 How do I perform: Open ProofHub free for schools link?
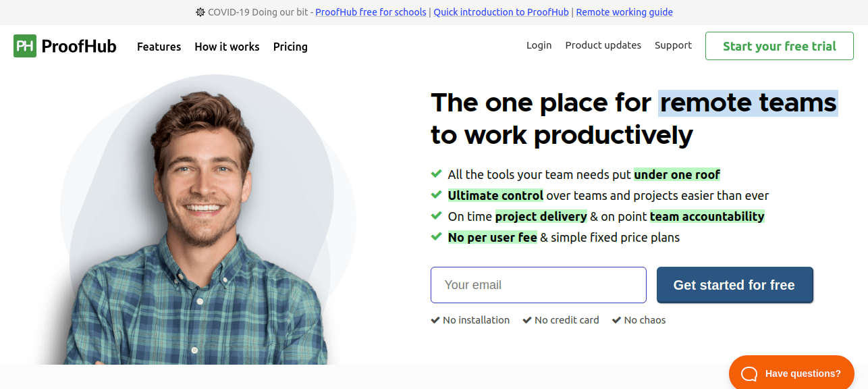(x=371, y=12)
